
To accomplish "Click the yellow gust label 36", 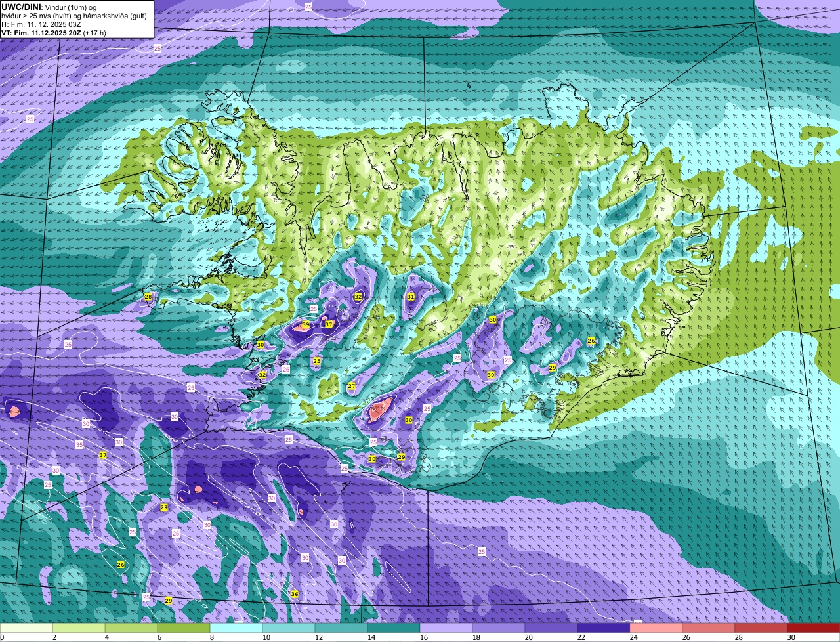I will [x=295, y=594].
